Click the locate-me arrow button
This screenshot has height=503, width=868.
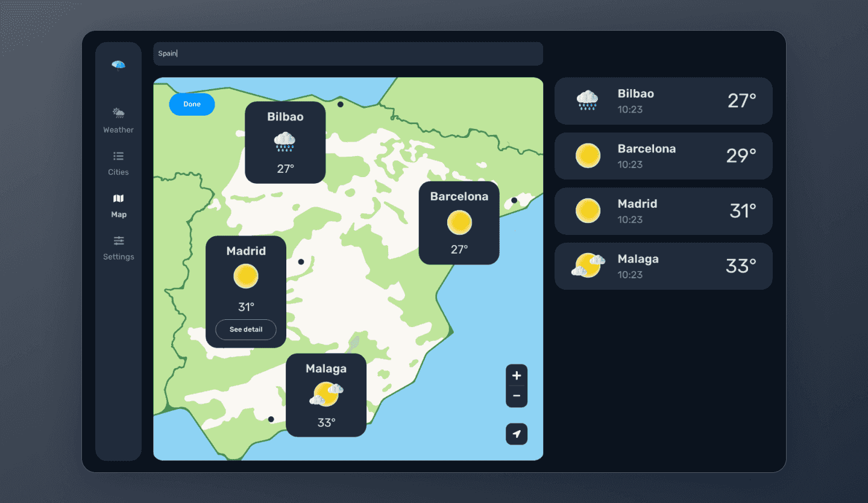(517, 434)
